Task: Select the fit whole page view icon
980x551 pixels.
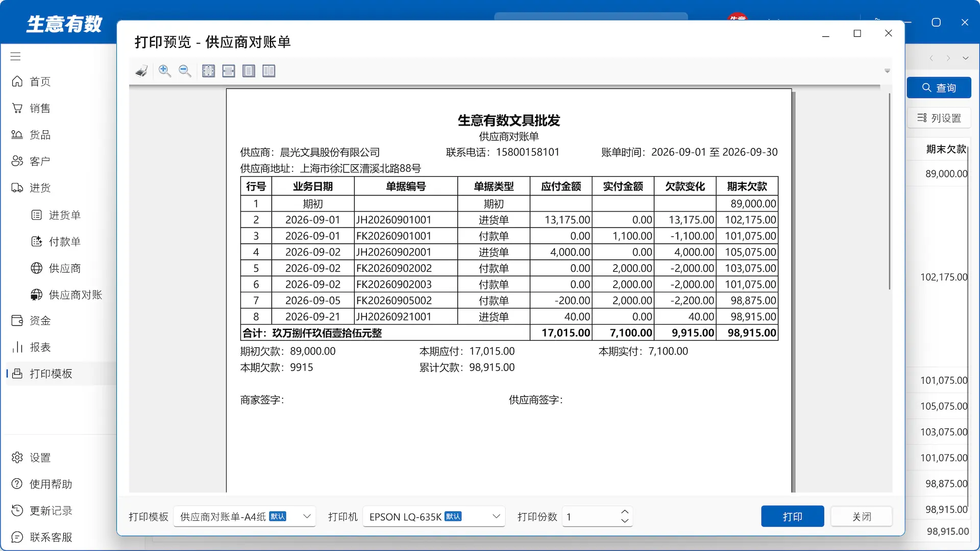Action: pyautogui.click(x=208, y=71)
